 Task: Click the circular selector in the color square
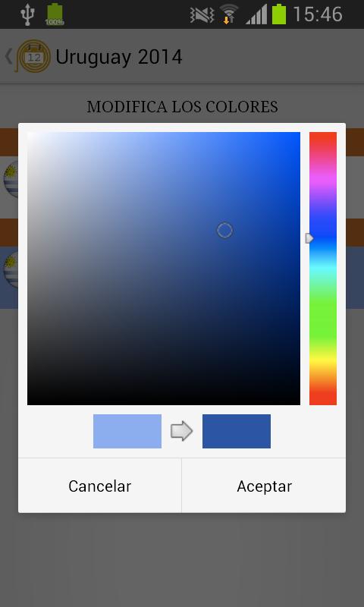(x=224, y=231)
